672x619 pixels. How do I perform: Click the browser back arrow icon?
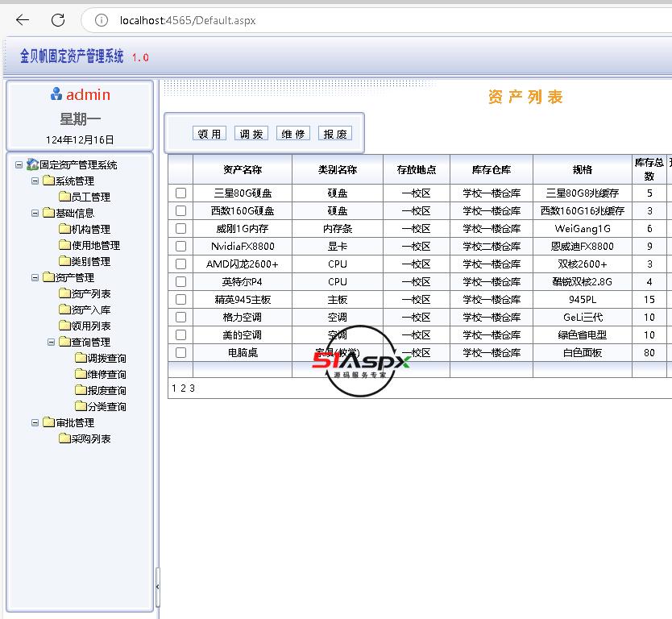click(23, 20)
